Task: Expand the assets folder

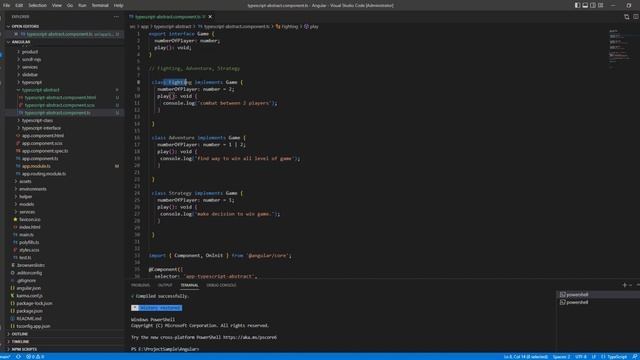Action: [25, 181]
